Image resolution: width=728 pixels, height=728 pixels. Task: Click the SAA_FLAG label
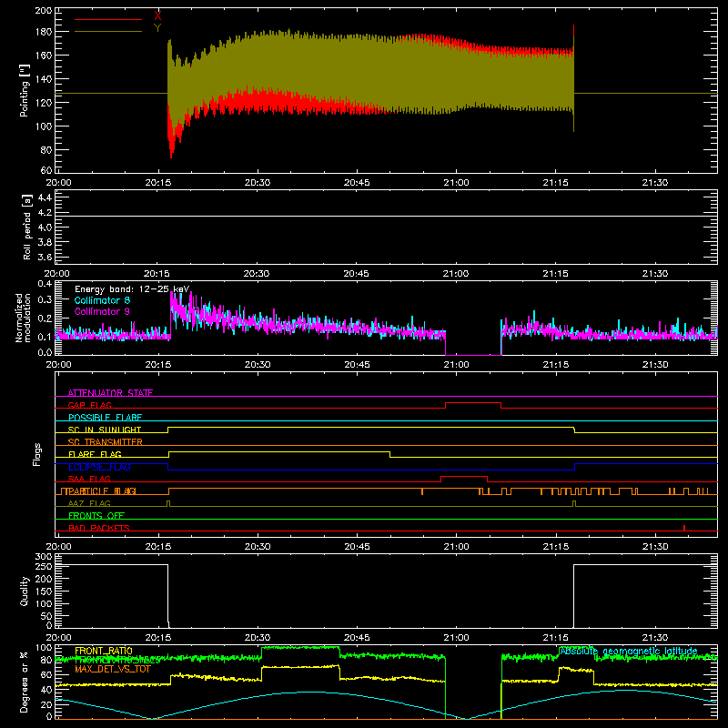coord(89,479)
